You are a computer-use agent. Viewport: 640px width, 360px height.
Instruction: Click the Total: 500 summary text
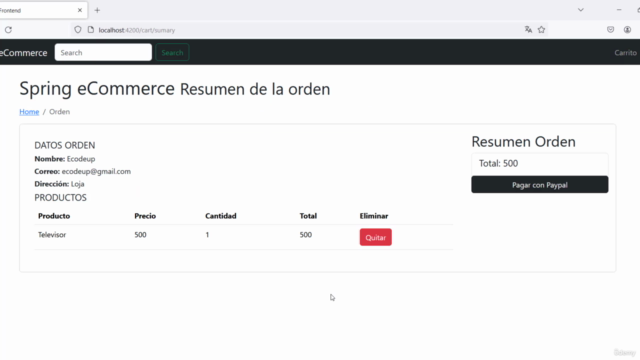point(498,164)
